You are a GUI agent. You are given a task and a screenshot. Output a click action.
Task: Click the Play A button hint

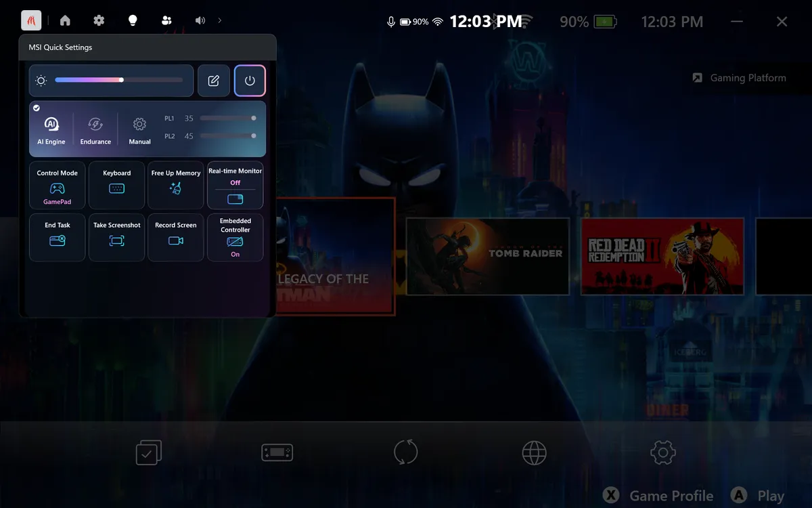[758, 496]
